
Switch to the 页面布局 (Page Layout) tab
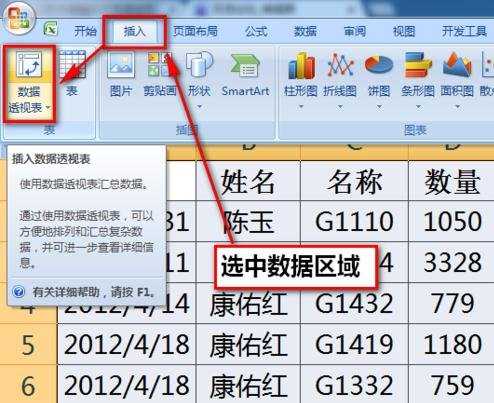tap(195, 31)
